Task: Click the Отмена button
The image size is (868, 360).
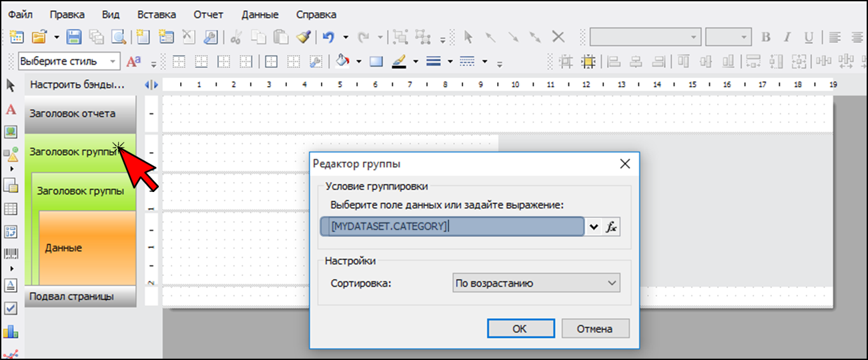Action: pyautogui.click(x=595, y=329)
